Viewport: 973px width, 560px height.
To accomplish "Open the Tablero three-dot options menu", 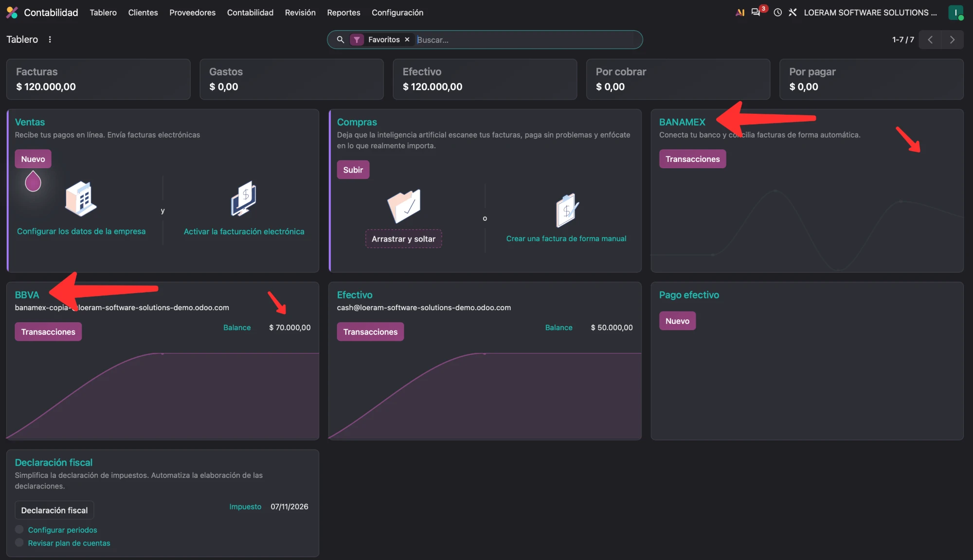I will tap(50, 39).
